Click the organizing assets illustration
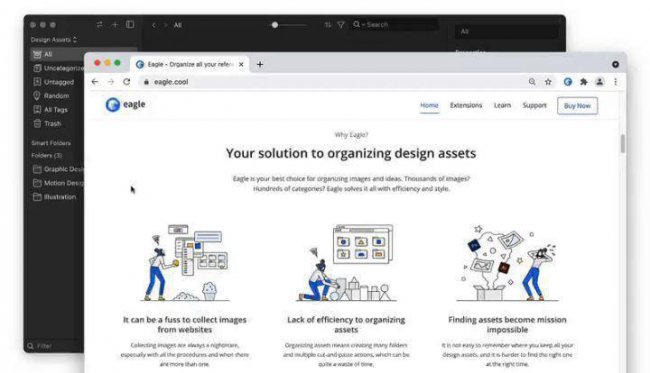This screenshot has width=650, height=373. [x=346, y=263]
